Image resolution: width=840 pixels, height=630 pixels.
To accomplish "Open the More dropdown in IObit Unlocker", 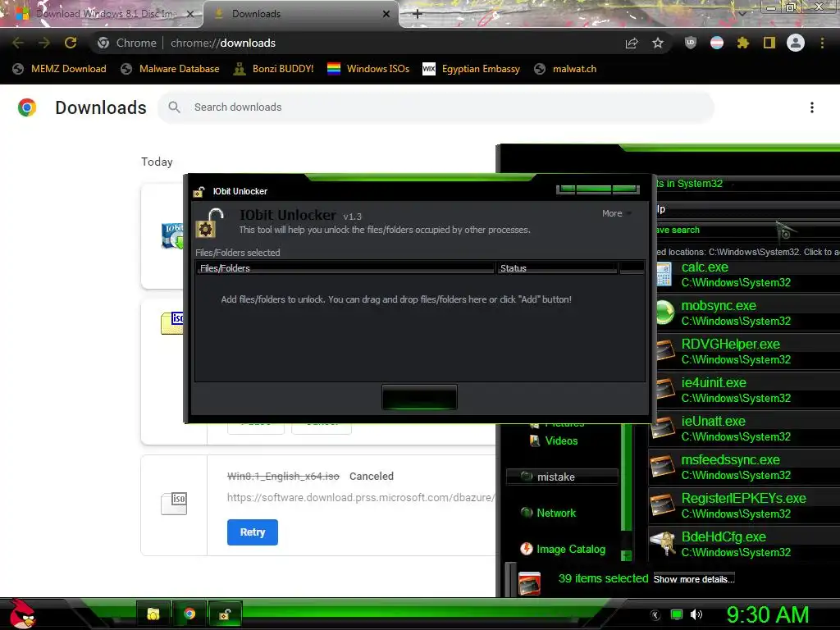I will (617, 213).
